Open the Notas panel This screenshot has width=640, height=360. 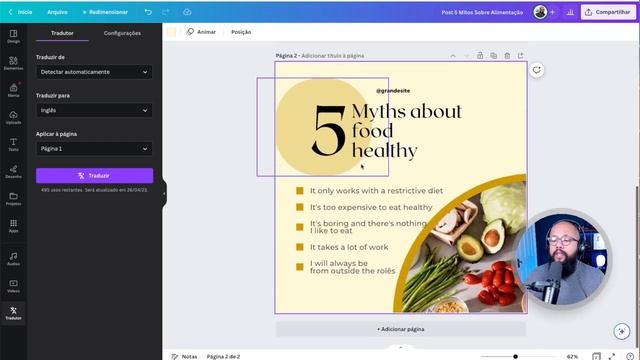[x=184, y=356]
